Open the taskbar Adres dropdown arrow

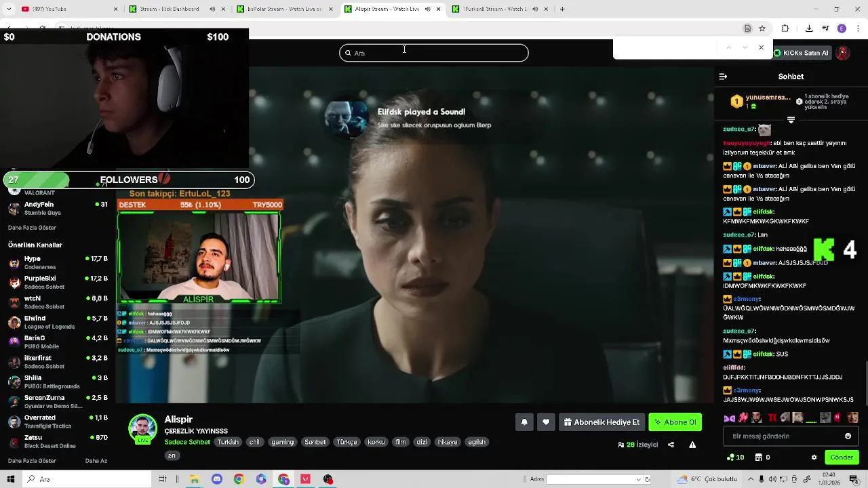coord(638,479)
